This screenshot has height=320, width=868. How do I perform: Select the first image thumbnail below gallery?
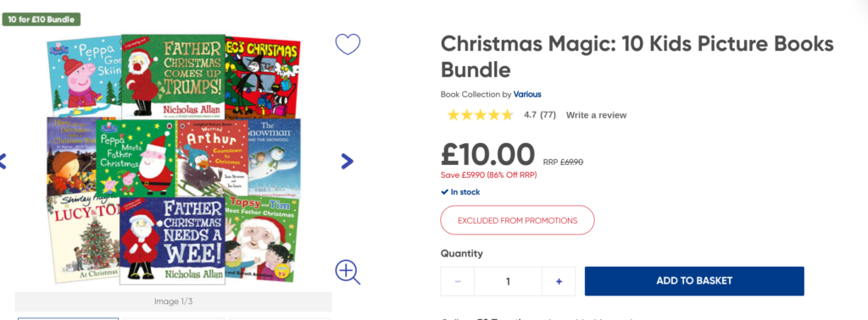68,318
